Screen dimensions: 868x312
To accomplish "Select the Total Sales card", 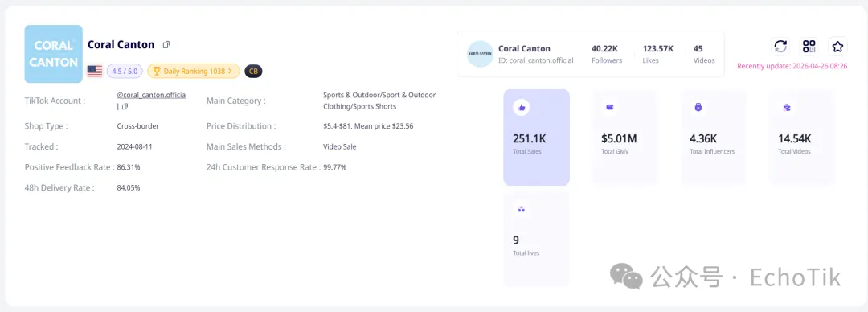I will coord(536,138).
